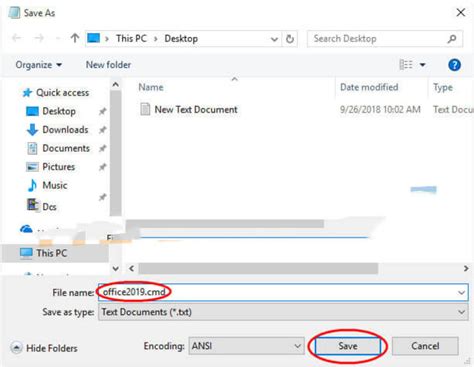
Task: Click the address bar computer icon
Action: tap(93, 38)
